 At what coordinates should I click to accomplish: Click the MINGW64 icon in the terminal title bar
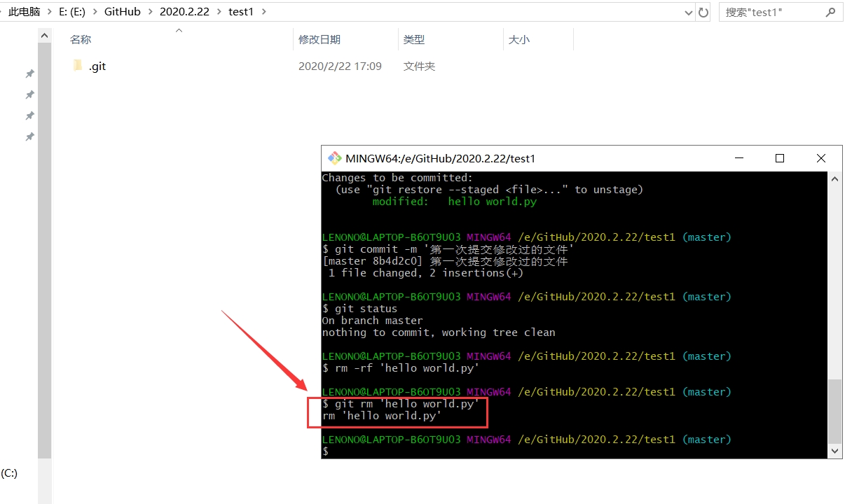point(335,158)
